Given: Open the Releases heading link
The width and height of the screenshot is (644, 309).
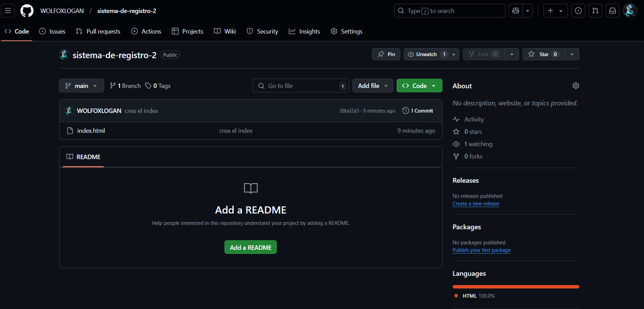Looking at the screenshot, I should (x=466, y=180).
